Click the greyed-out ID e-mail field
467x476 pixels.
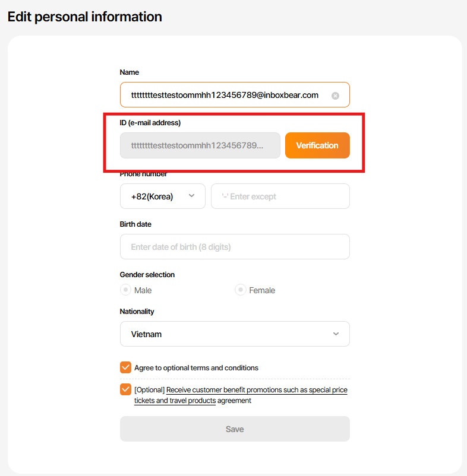(x=200, y=145)
